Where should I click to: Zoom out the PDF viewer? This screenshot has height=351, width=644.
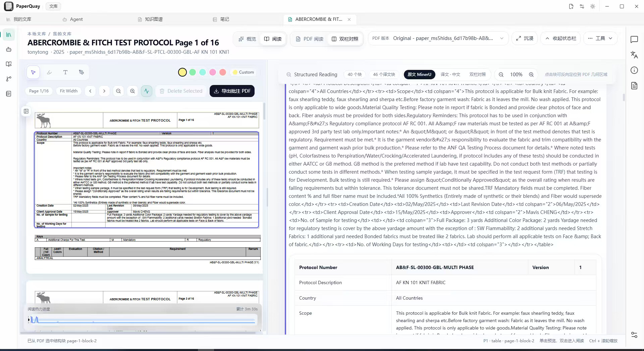pos(118,91)
